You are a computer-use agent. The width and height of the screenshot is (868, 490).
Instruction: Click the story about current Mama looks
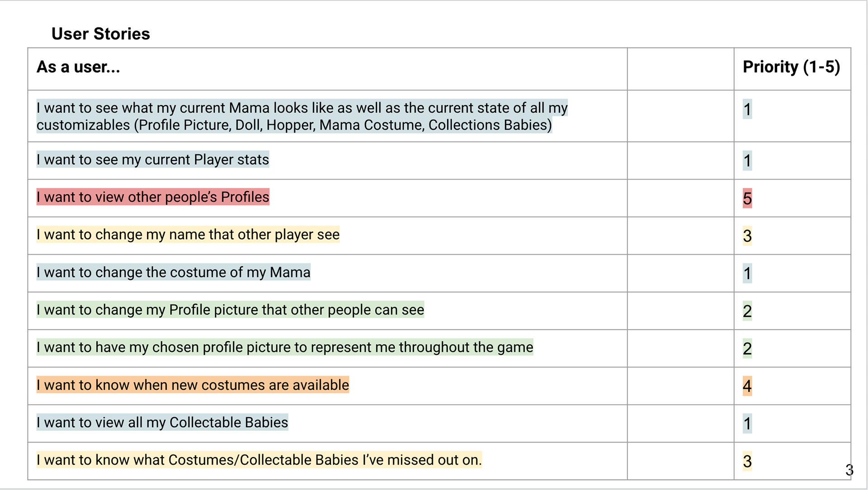(x=302, y=116)
